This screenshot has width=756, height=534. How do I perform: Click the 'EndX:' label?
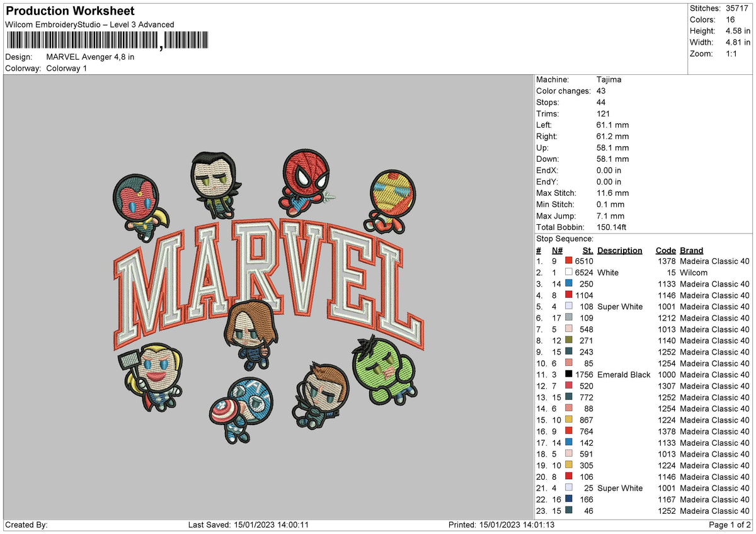point(547,170)
